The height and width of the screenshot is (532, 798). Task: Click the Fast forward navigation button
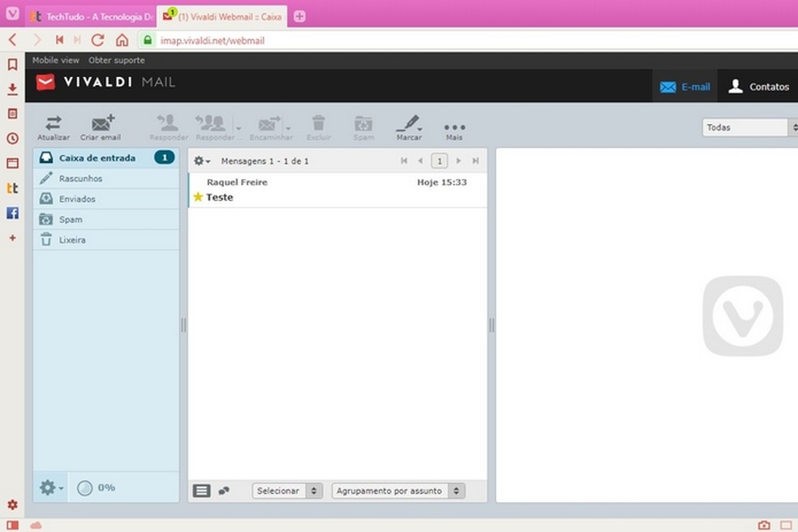coord(77,40)
